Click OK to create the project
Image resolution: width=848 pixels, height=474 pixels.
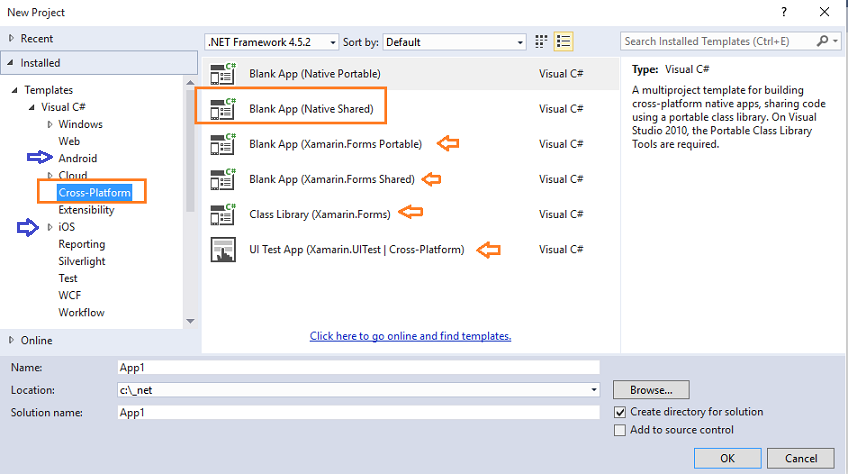727,458
